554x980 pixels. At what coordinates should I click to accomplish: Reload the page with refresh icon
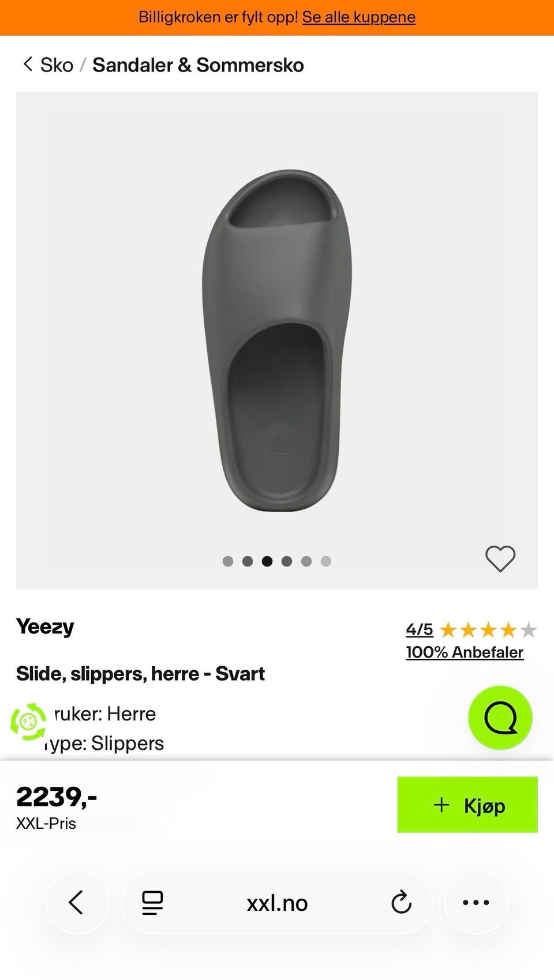[401, 903]
